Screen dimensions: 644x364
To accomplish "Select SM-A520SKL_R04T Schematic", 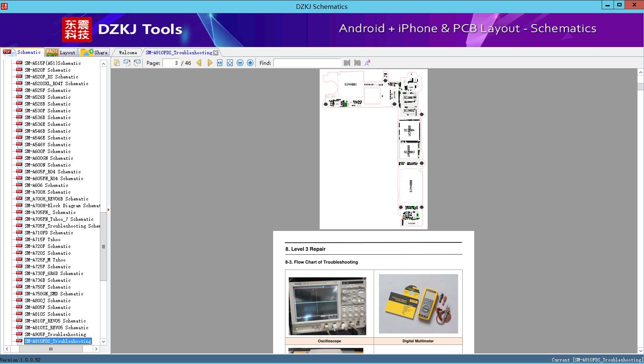I will pyautogui.click(x=56, y=83).
